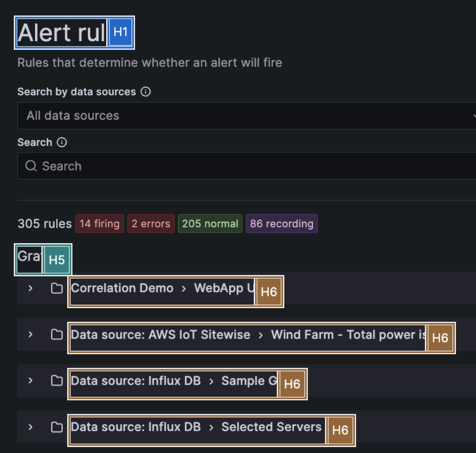Image resolution: width=476 pixels, height=453 pixels.
Task: Expand the Selected Servers rule group
Action: click(30, 427)
